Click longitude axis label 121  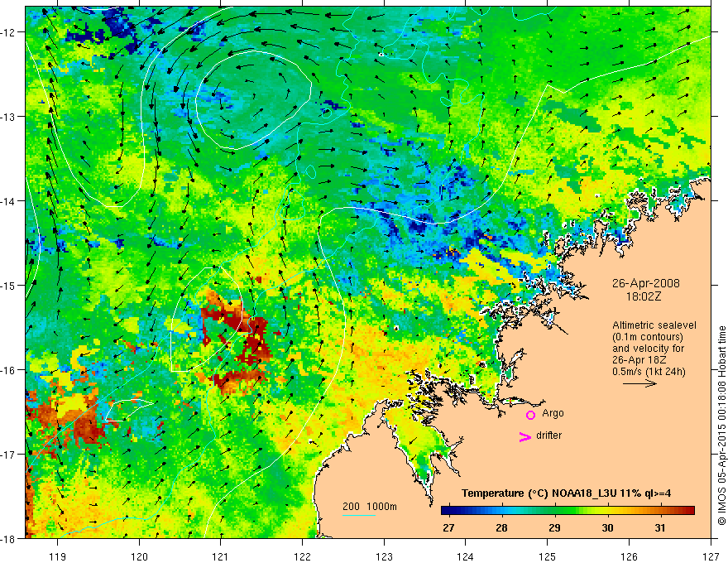221,556
